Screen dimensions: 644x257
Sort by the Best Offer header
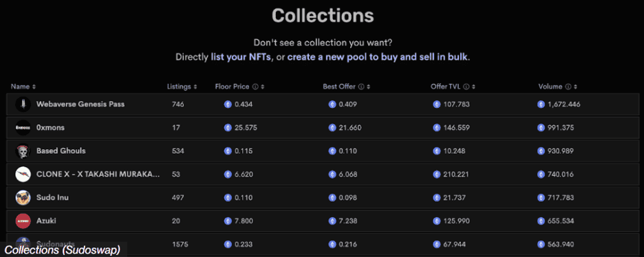(347, 87)
